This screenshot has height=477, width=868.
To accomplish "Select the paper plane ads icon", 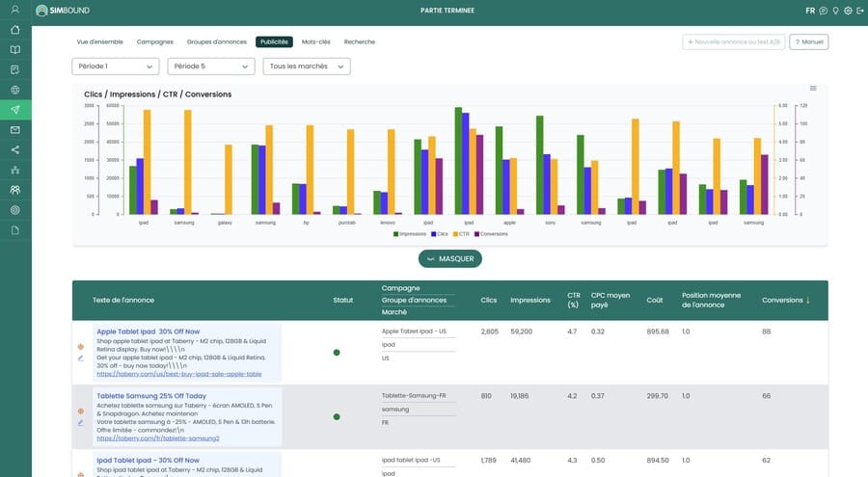I will [14, 110].
